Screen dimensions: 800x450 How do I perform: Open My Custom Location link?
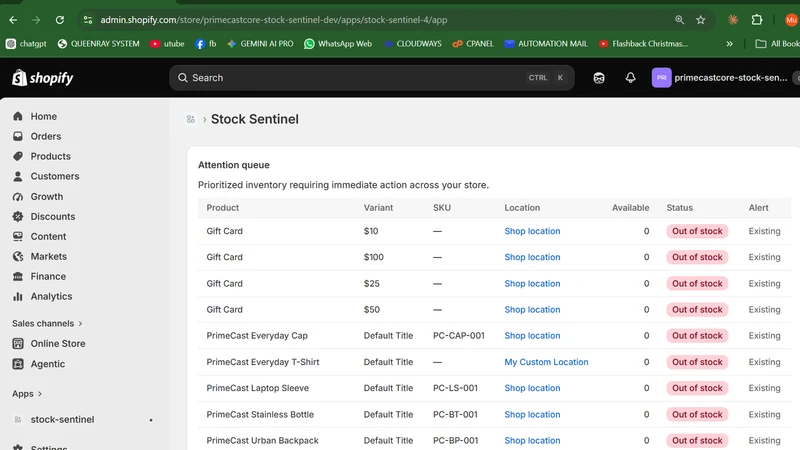coord(546,362)
